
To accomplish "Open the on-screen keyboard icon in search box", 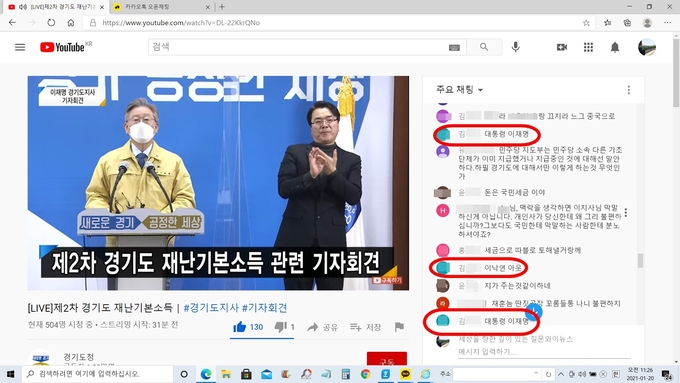I will tap(454, 47).
